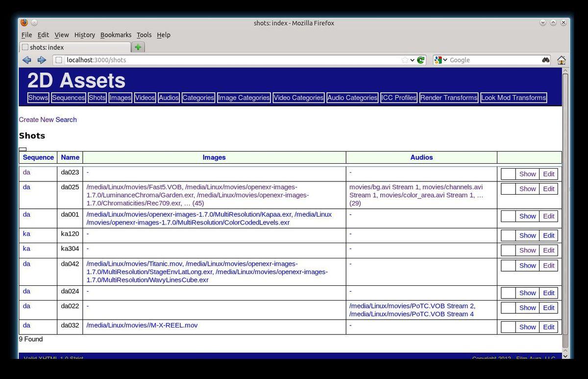Open the Audios navigation link
This screenshot has width=588, height=379.
(x=169, y=98)
